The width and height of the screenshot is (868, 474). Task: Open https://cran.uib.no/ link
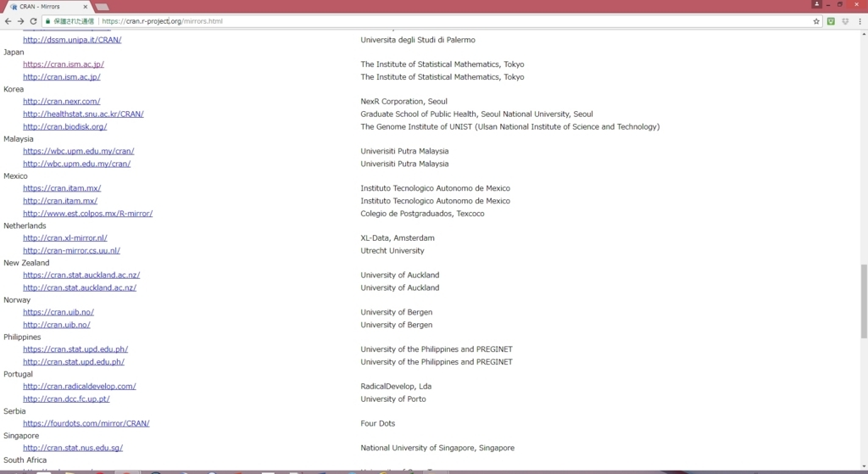tap(58, 312)
